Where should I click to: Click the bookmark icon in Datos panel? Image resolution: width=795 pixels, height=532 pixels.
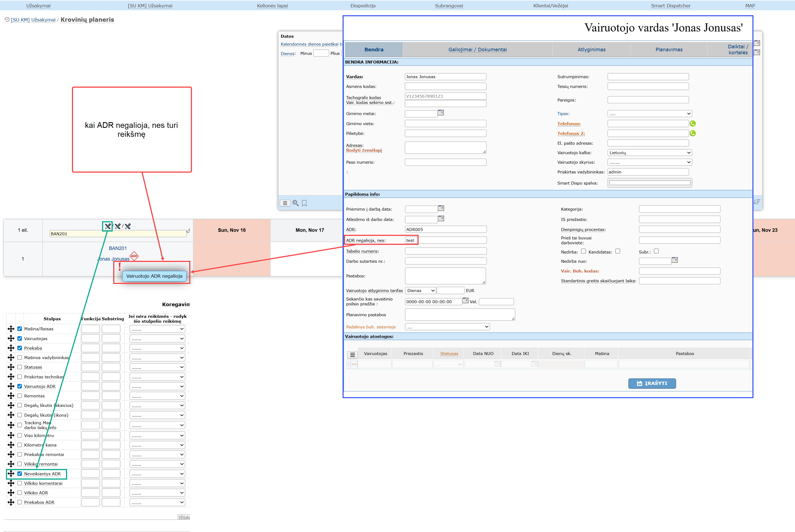point(304,203)
